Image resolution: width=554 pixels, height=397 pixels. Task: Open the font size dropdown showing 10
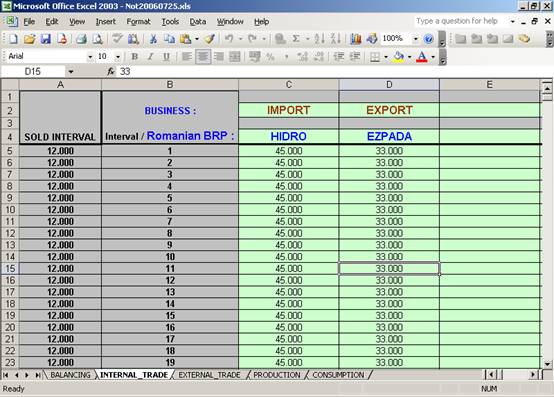click(118, 57)
